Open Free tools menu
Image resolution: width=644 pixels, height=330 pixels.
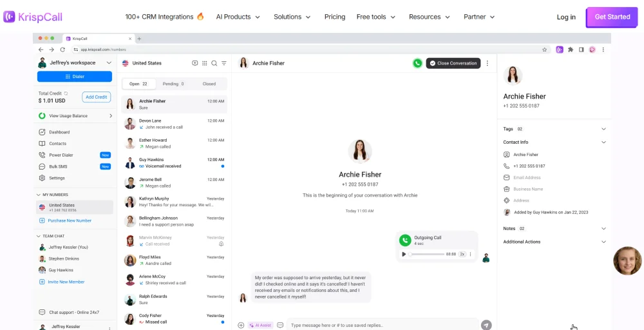376,17
